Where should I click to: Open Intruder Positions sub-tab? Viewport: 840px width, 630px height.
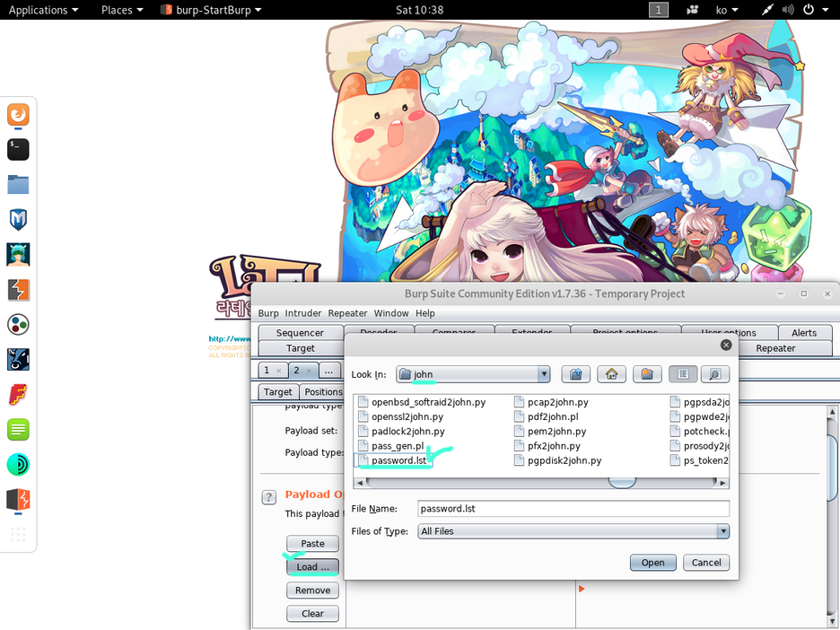click(324, 392)
